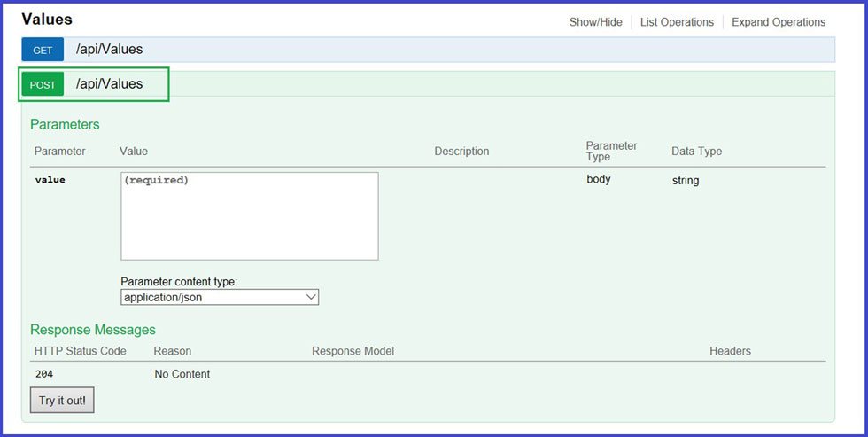The image size is (868, 437).
Task: Click the Values resource heading
Action: pos(47,20)
